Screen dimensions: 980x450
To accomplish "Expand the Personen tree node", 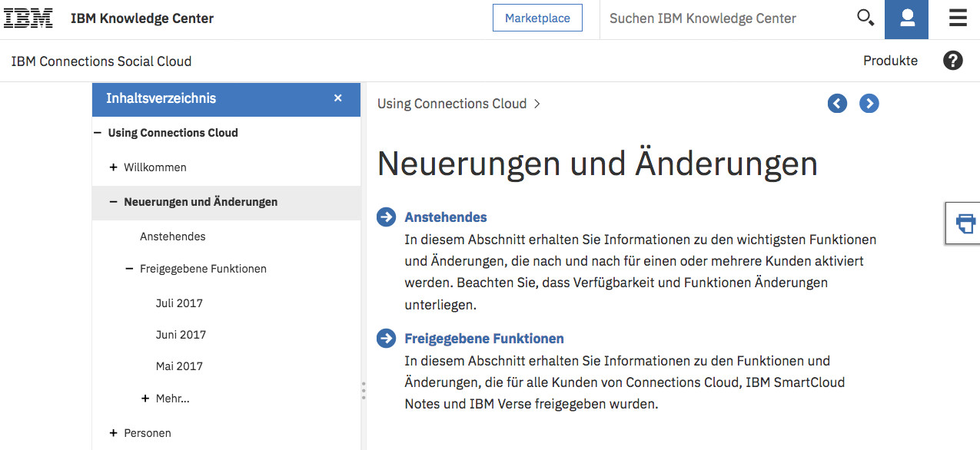I will point(114,433).
